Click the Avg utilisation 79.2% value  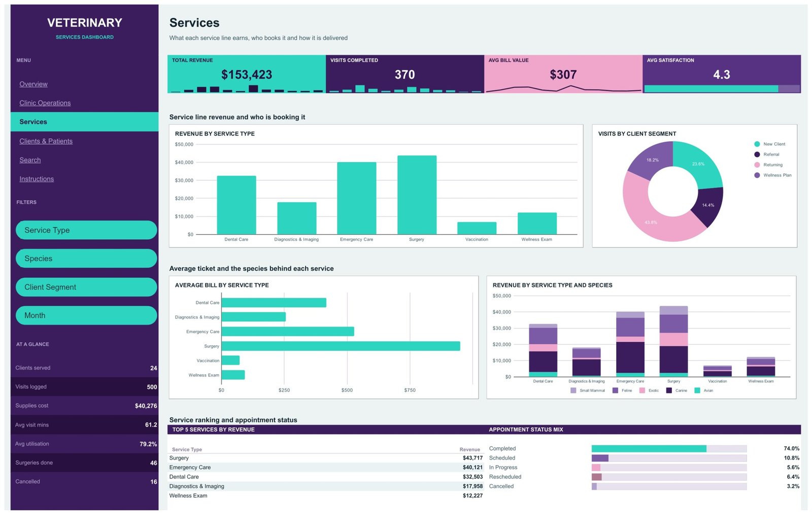tap(148, 444)
